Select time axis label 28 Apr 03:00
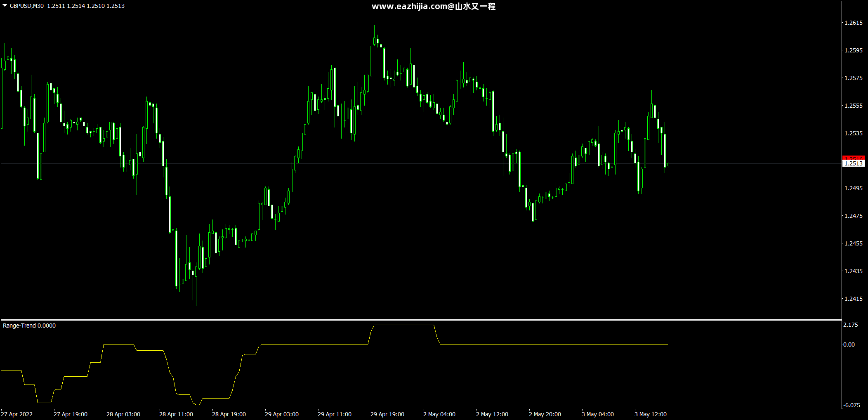Viewport: 868px width, 420px height. coord(123,414)
